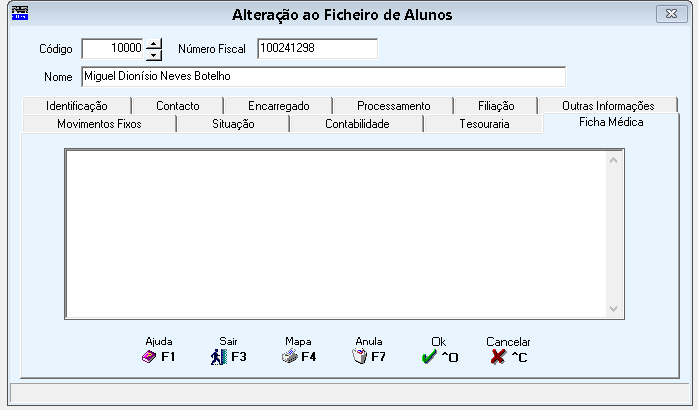Go to the Movimentos Fixos tab
The height and width of the screenshot is (410, 698).
pos(99,124)
